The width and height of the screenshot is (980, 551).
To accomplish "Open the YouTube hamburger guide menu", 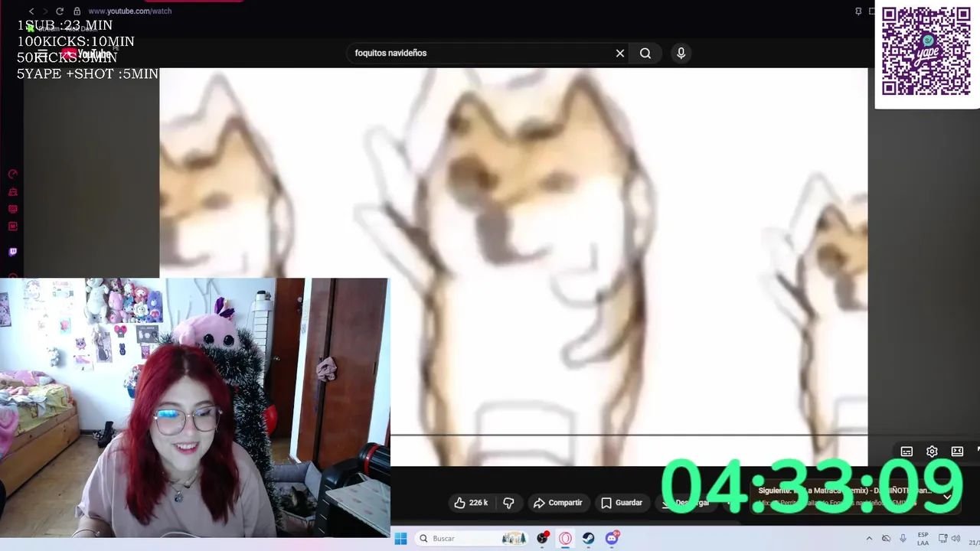I will pyautogui.click(x=43, y=54).
